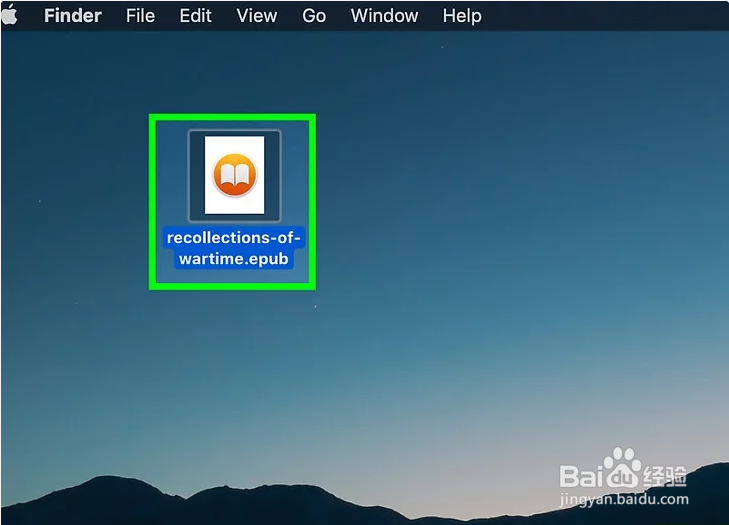Open the Edit menu
Image resolution: width=729 pixels, height=525 pixels.
(x=196, y=16)
